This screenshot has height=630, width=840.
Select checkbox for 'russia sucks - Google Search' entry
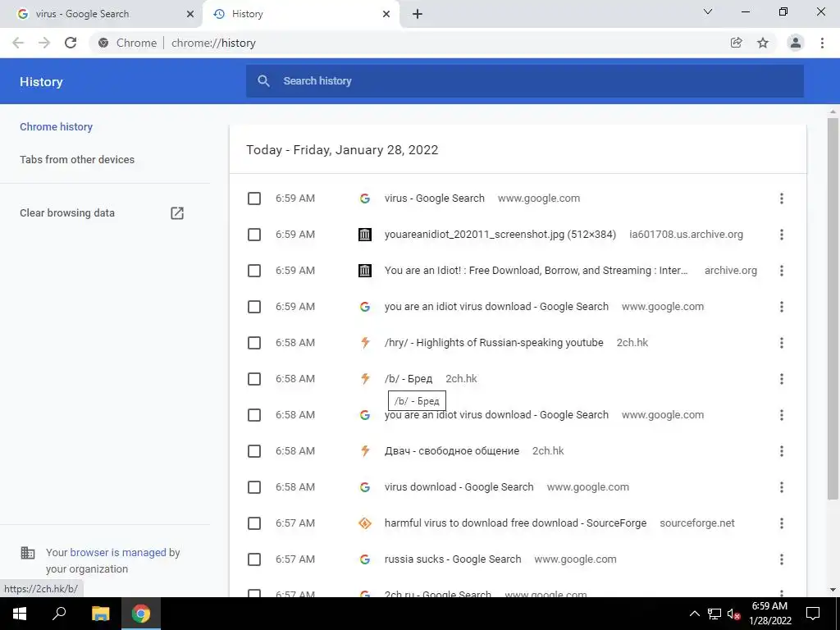click(254, 559)
